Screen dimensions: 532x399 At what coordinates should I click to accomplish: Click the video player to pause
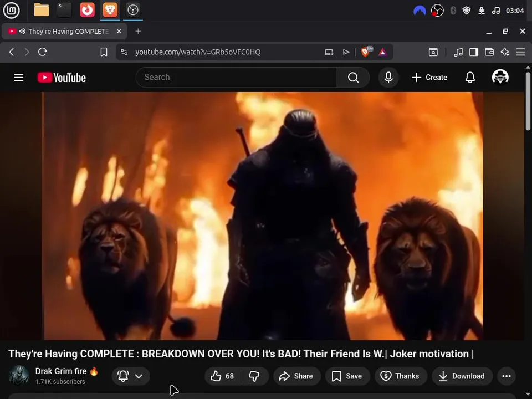point(262,216)
